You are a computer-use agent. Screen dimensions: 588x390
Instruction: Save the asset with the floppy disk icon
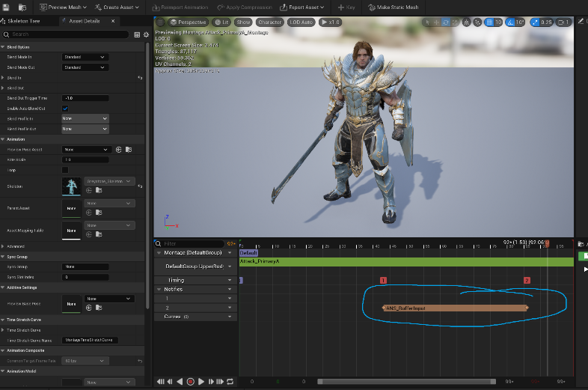6,7
